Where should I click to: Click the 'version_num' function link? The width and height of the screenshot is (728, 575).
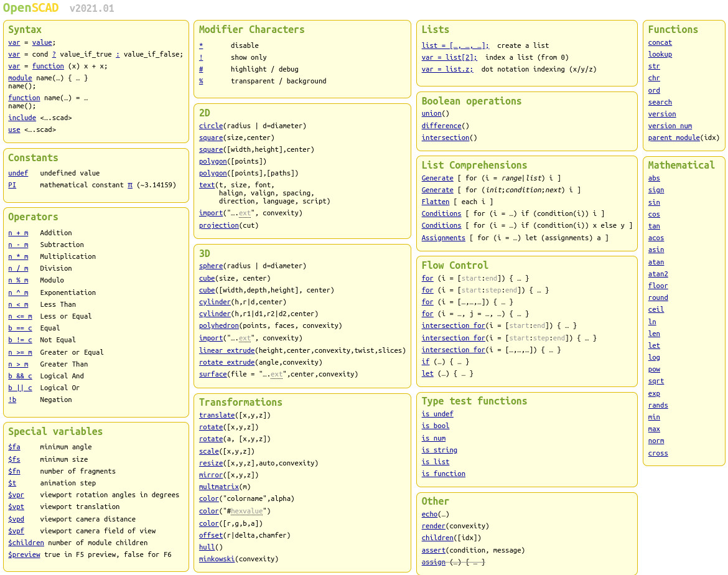coord(670,126)
